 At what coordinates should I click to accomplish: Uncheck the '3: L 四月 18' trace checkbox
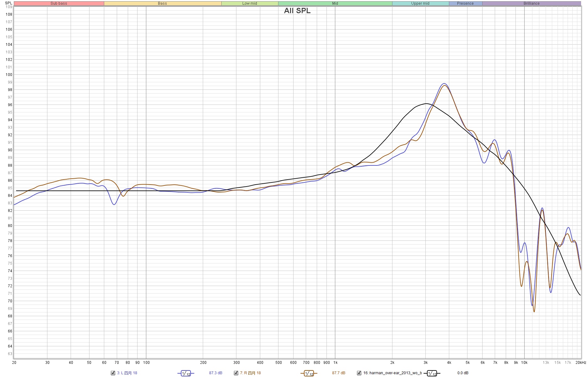pos(113,373)
